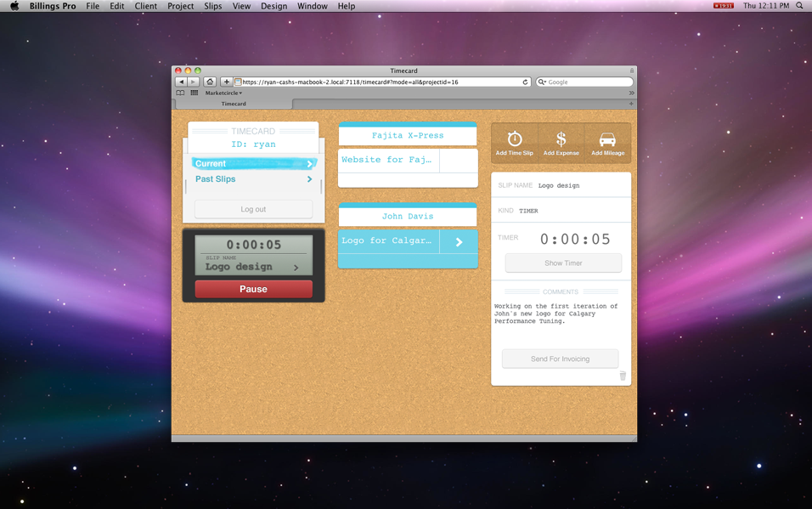Click the Add Mileage car icon
The height and width of the screenshot is (509, 812).
[607, 139]
